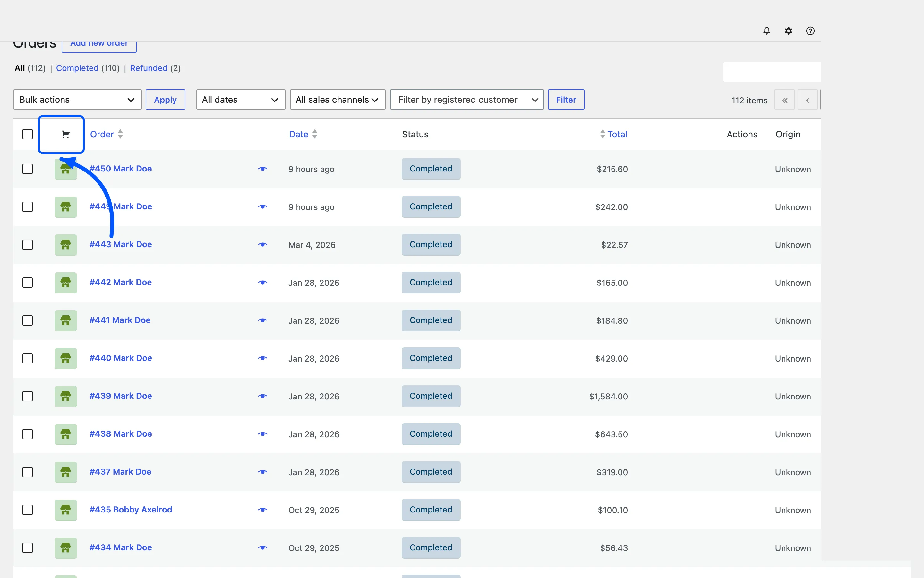
Task: Click the cart icon in the table header
Action: click(x=66, y=134)
